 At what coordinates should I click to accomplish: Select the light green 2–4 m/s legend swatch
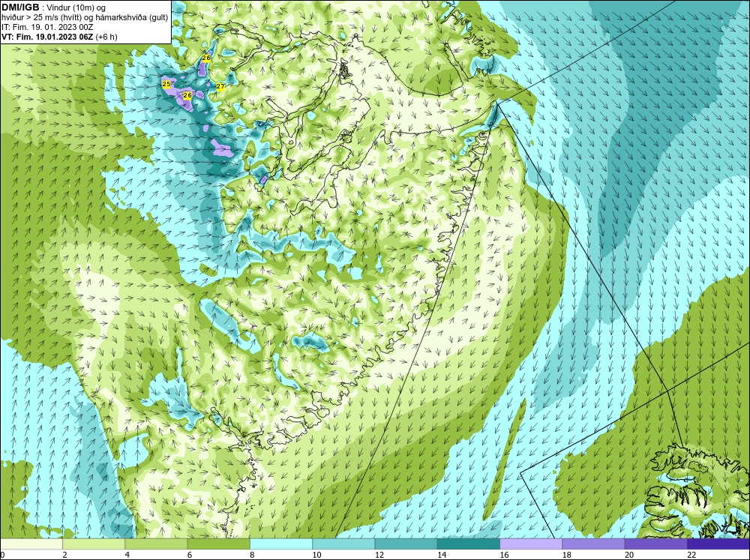click(x=94, y=544)
